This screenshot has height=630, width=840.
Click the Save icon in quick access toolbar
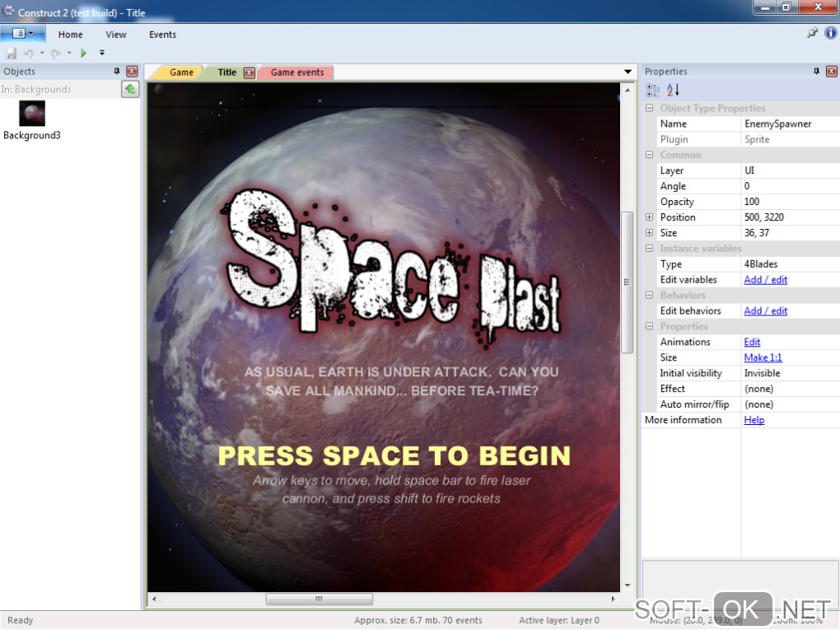coord(11,53)
